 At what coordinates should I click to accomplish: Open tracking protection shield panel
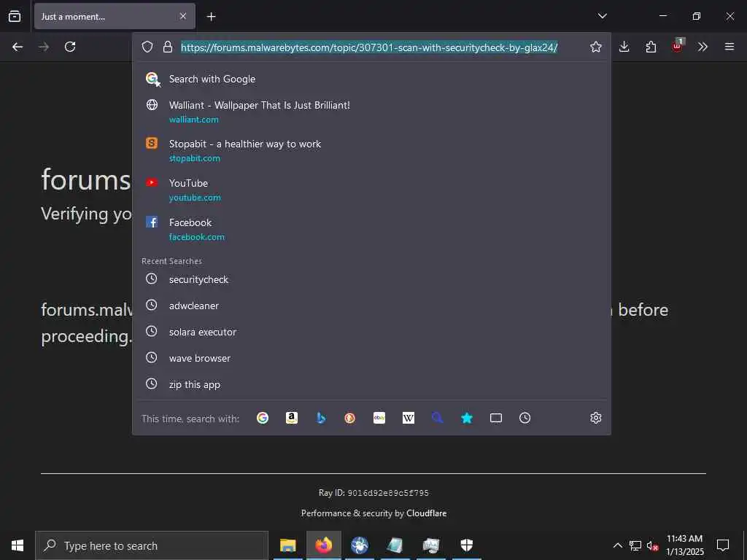(147, 47)
